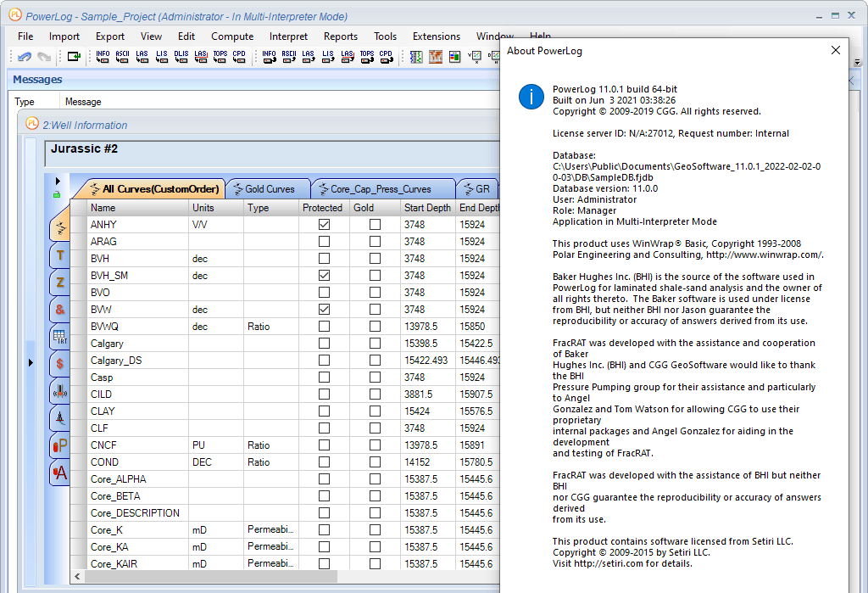Click the Import TOPS toolbar icon

(220, 57)
